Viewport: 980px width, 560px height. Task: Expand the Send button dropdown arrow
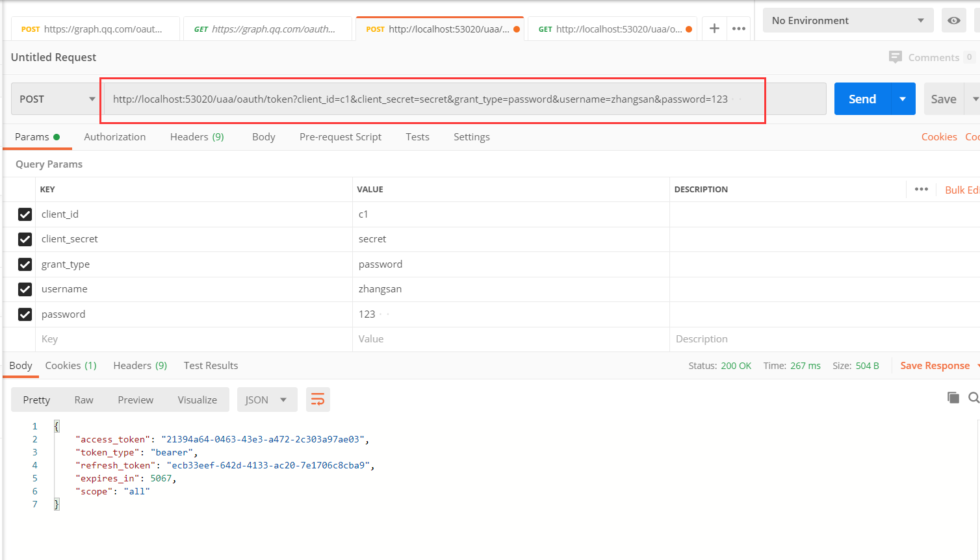[x=903, y=99]
